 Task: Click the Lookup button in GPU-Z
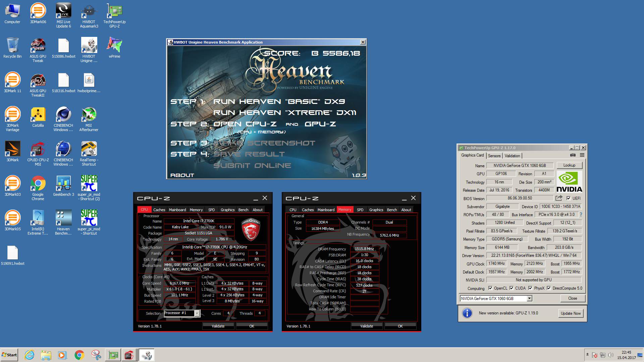569,166
